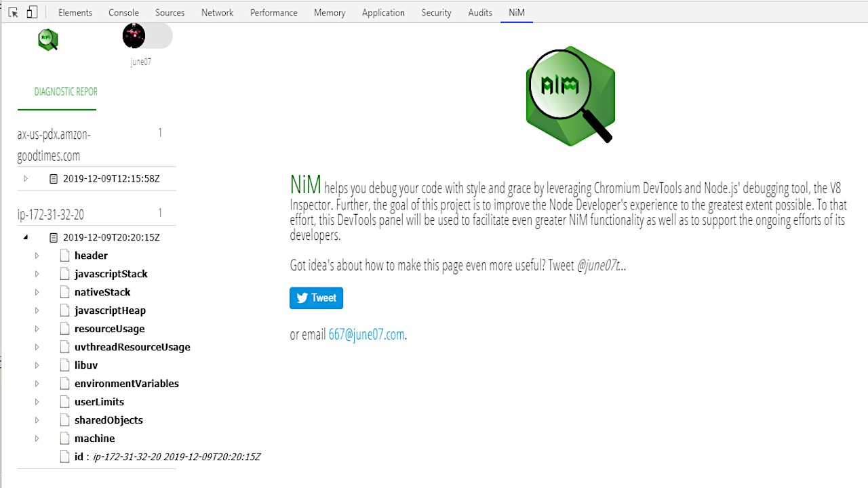
Task: Click the report icon for 2019-12-09T12:15:58Z
Action: 54,179
